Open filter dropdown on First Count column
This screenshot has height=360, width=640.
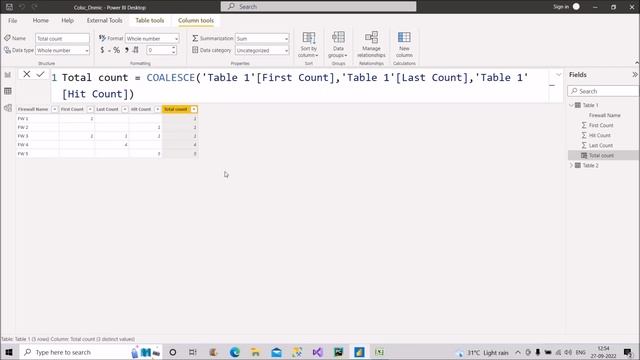point(90,109)
